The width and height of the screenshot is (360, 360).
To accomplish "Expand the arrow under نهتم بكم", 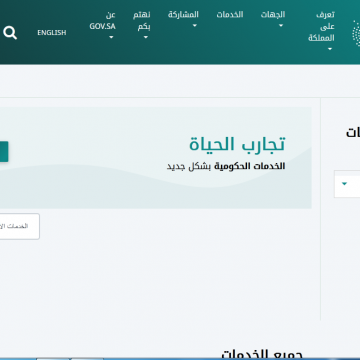I will tap(146, 37).
